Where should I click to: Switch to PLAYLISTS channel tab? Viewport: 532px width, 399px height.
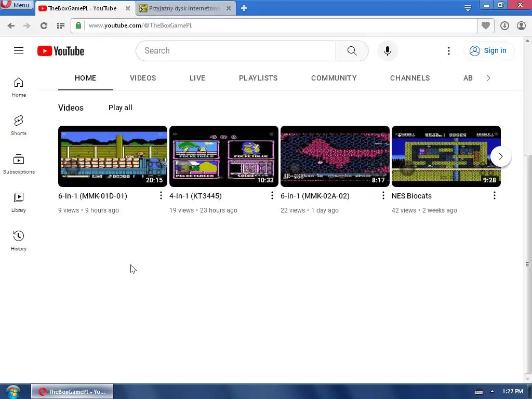click(258, 78)
